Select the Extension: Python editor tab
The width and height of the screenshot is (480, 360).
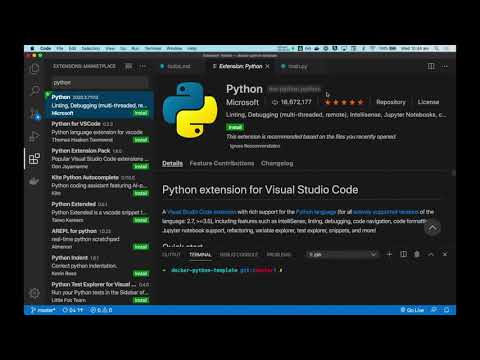click(x=241, y=66)
